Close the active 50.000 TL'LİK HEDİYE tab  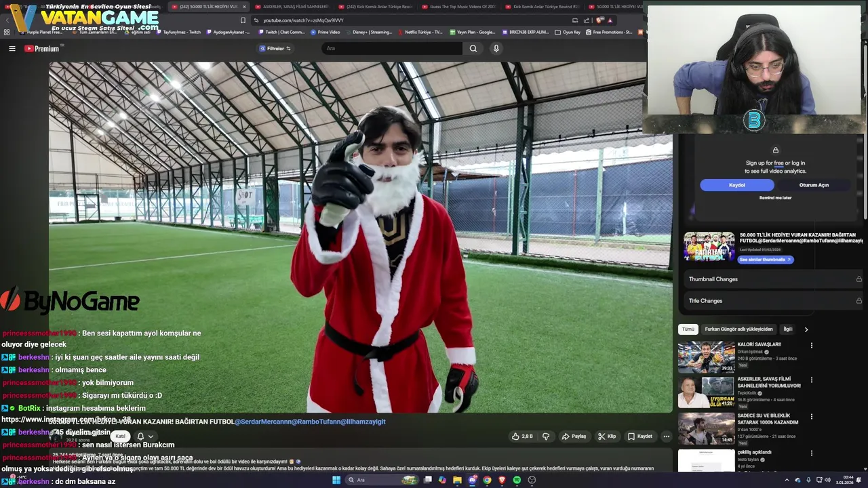[245, 7]
